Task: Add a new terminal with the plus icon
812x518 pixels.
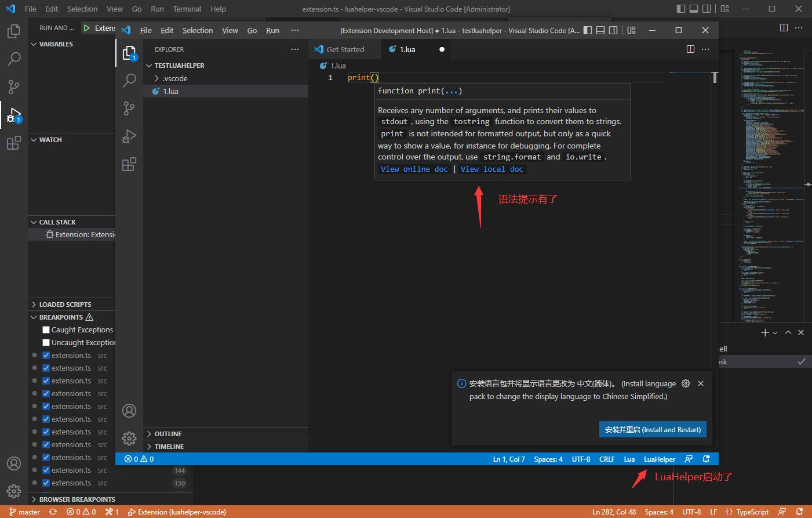Action: (765, 332)
